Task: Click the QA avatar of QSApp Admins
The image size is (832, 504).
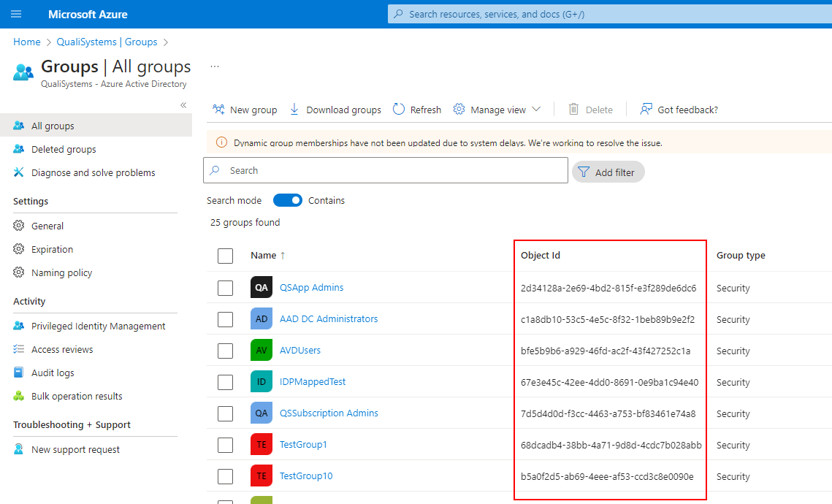Action: (x=262, y=287)
